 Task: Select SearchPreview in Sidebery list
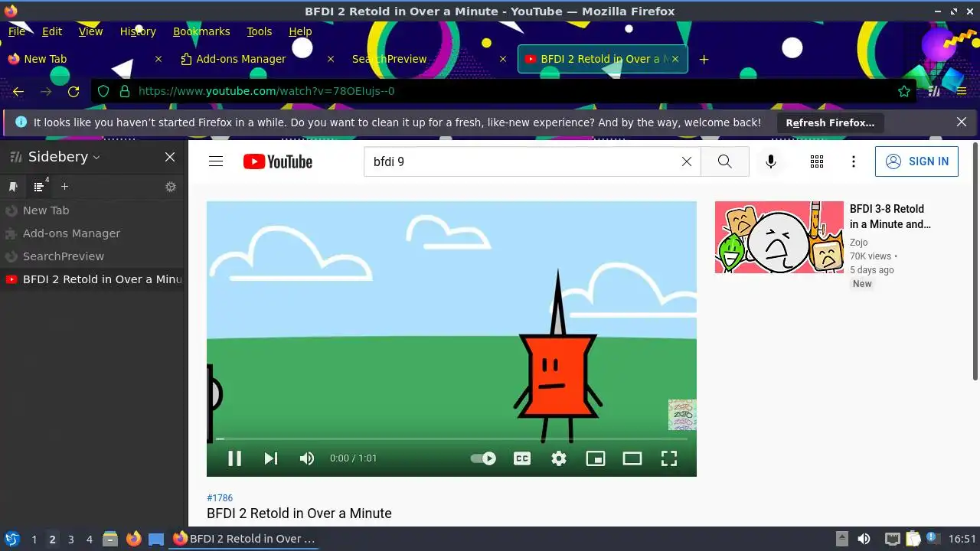click(x=93, y=256)
